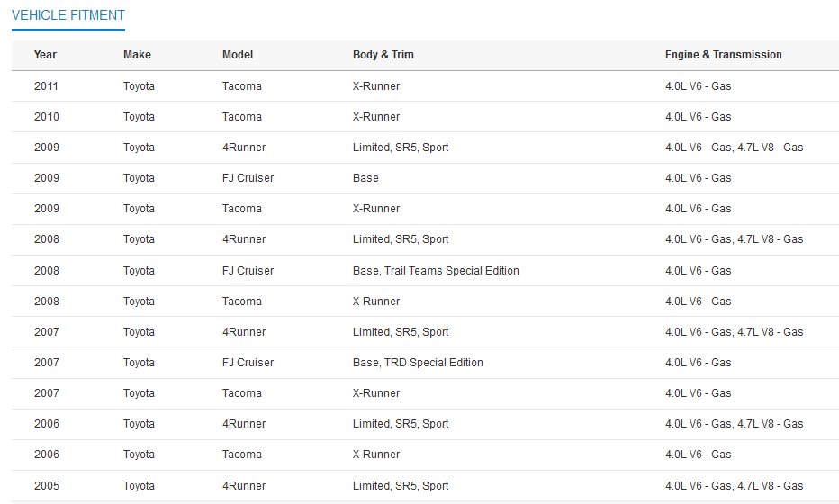
Task: Click the TRD Special Edition trim cell
Action: pyautogui.click(x=418, y=363)
